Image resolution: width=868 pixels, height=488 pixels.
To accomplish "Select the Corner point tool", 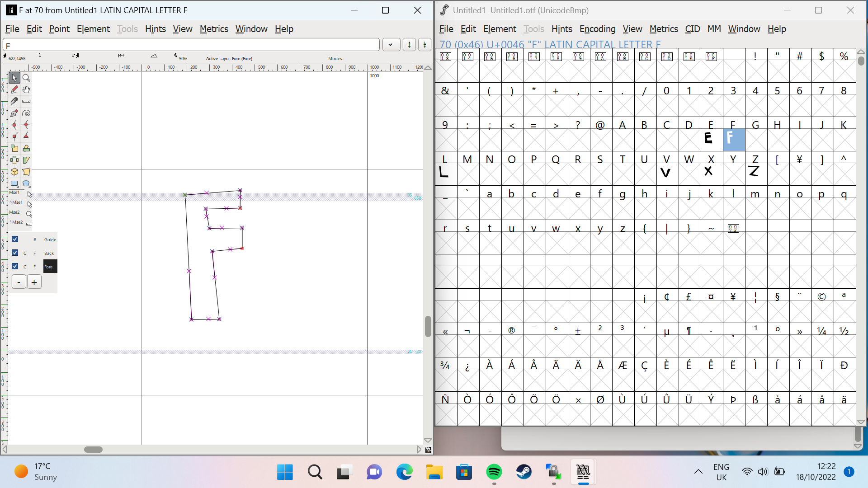I will 14,136.
